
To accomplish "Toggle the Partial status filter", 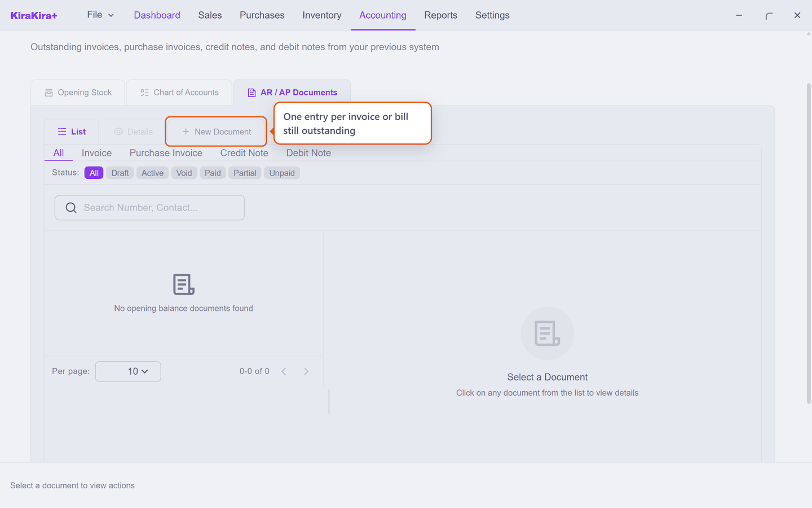I will [245, 173].
